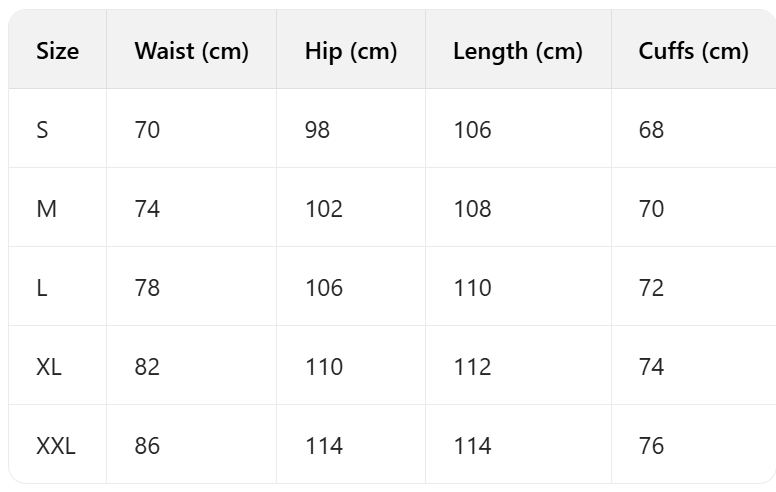This screenshot has height=492, width=776.
Task: Select cuffs value 76 in XXL row
Action: point(651,446)
